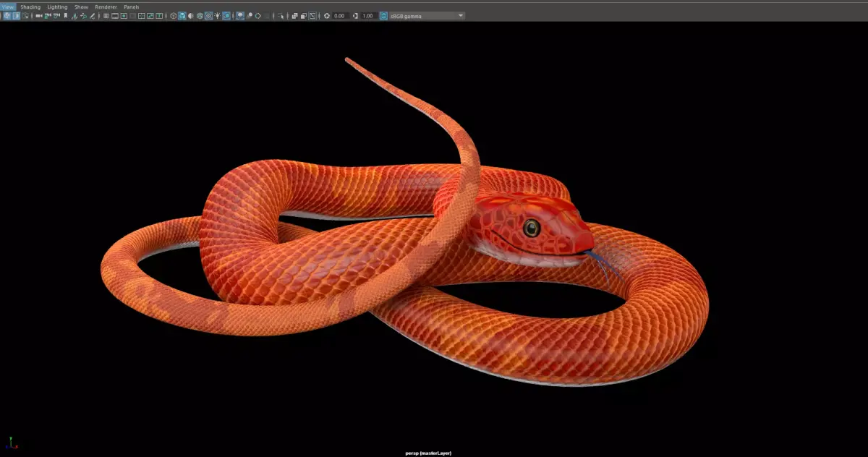Open the Panels menu

[132, 7]
